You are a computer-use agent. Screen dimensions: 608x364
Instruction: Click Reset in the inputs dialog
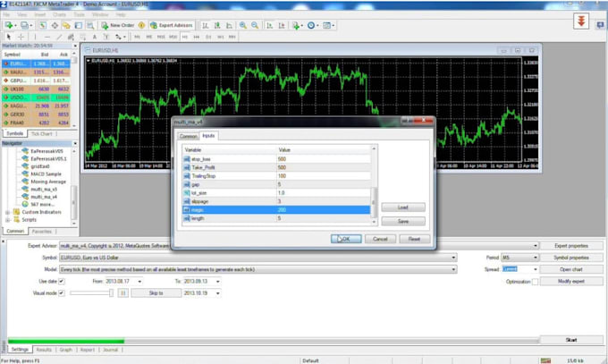click(x=415, y=239)
